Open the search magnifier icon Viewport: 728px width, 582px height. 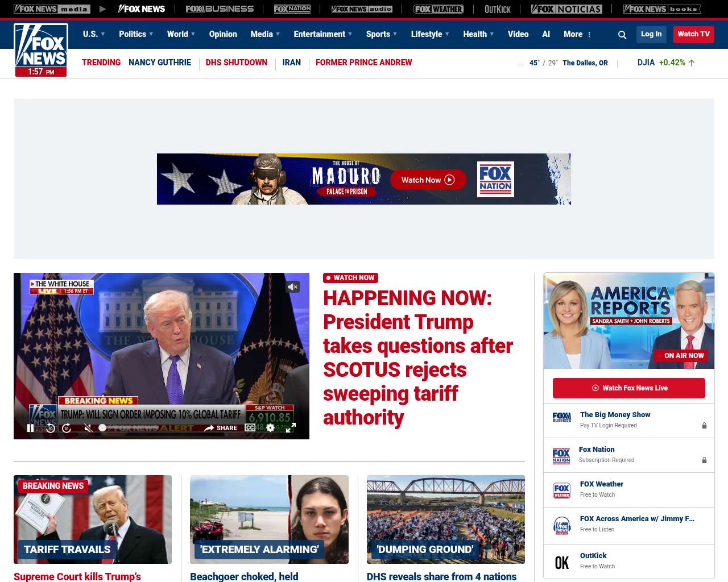(x=622, y=35)
